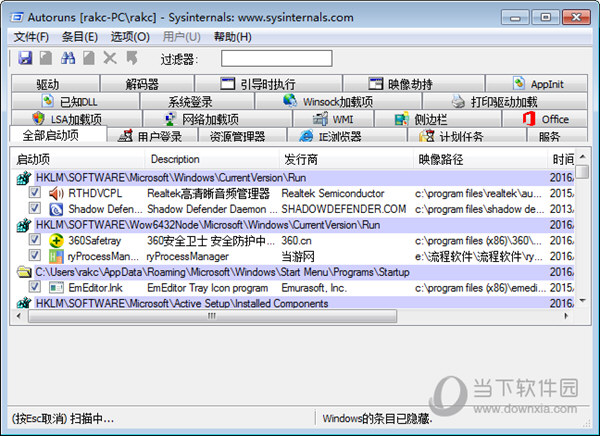The width and height of the screenshot is (600, 436).
Task: Click the Find binoculars toolbar icon
Action: (x=68, y=58)
